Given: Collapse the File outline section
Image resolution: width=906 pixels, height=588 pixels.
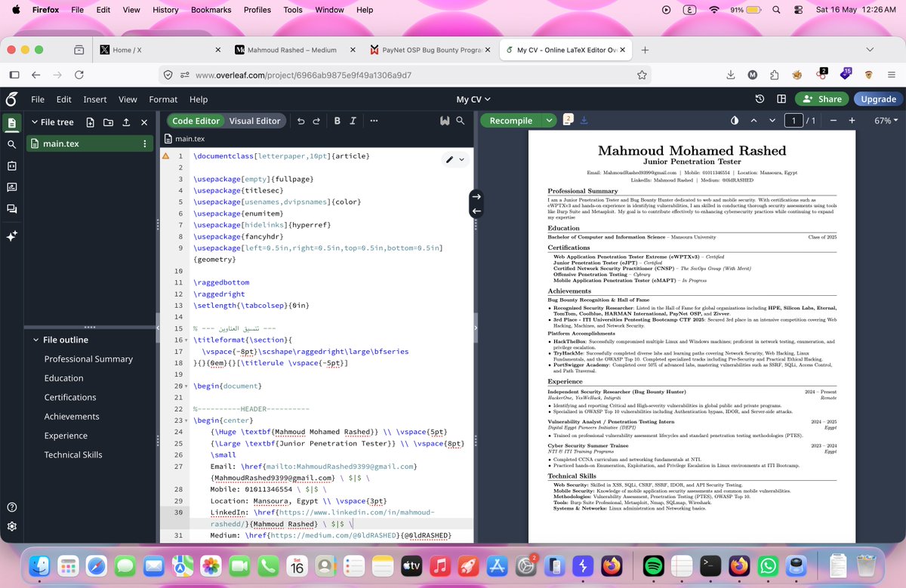Looking at the screenshot, I should pyautogui.click(x=36, y=340).
